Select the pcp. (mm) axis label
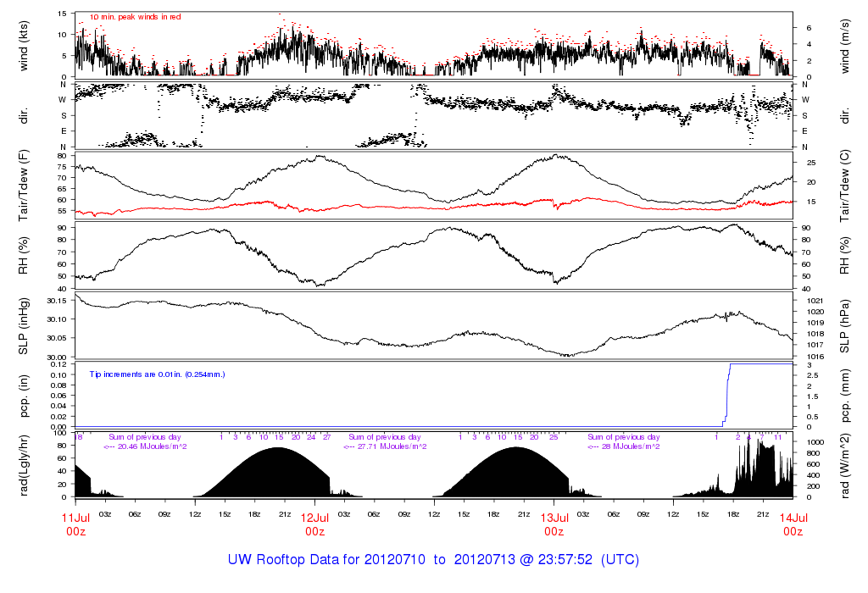868x593 pixels. coord(845,394)
